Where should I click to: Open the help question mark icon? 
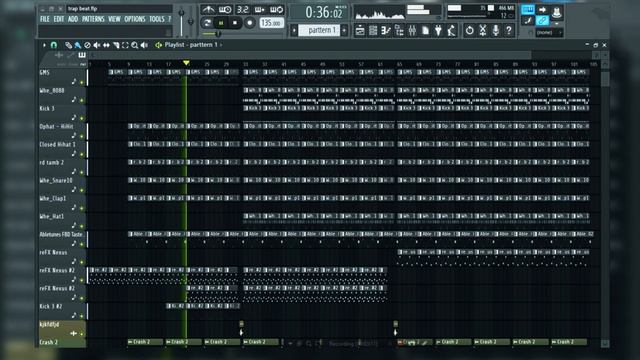(509, 31)
